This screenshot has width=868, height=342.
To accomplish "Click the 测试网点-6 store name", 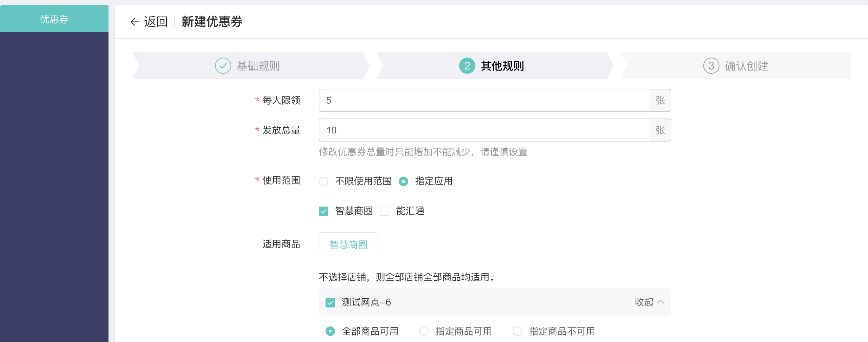I will tap(367, 302).
